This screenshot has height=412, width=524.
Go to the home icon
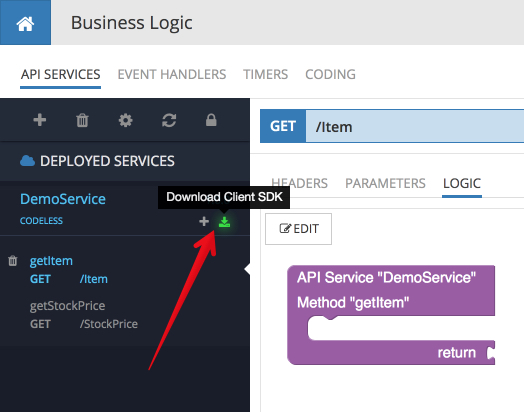25,23
